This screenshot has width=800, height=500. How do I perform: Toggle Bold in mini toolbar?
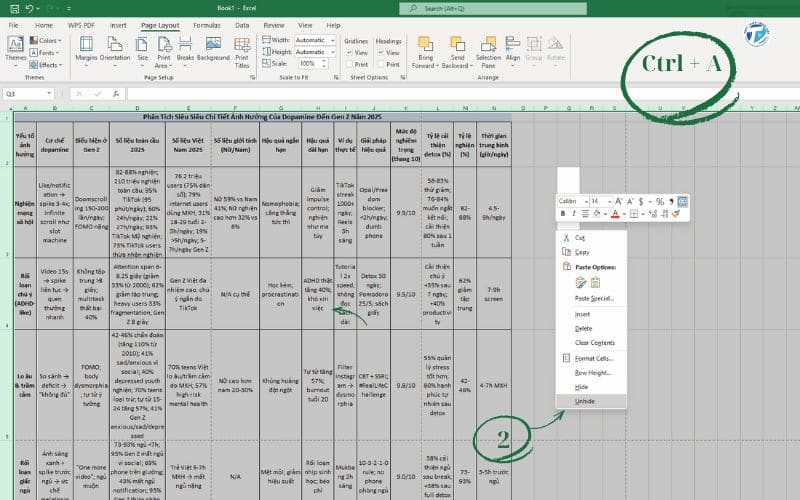point(563,214)
